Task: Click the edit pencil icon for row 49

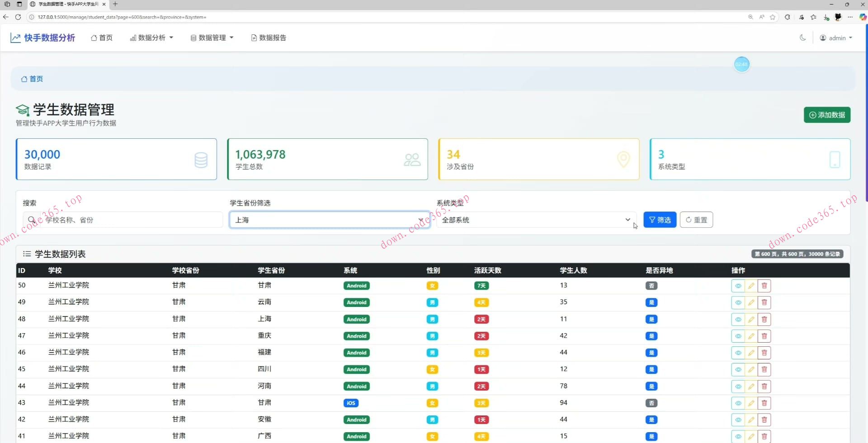Action: (751, 302)
